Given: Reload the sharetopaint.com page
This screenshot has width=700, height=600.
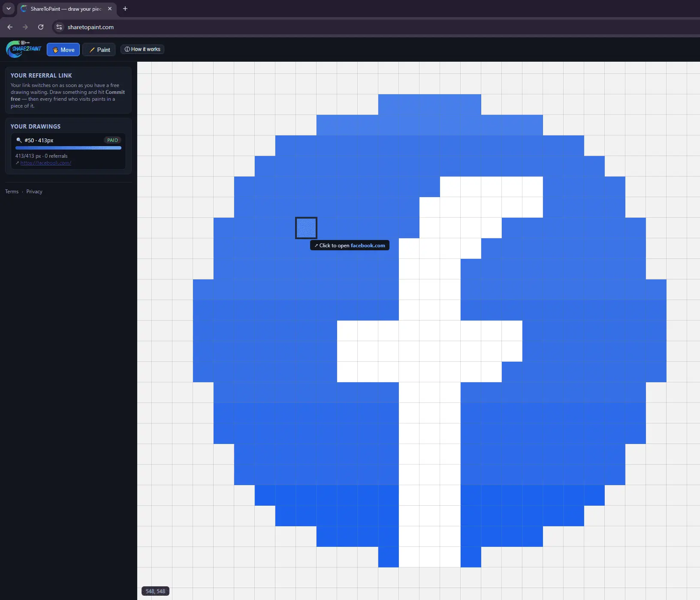Looking at the screenshot, I should coord(41,27).
